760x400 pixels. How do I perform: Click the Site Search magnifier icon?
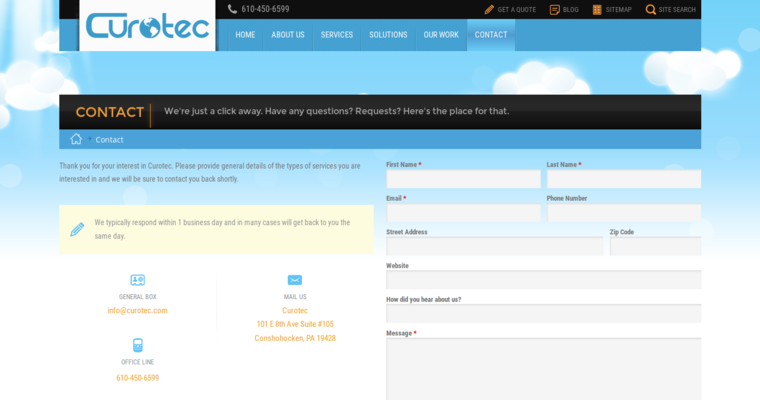pyautogui.click(x=650, y=9)
